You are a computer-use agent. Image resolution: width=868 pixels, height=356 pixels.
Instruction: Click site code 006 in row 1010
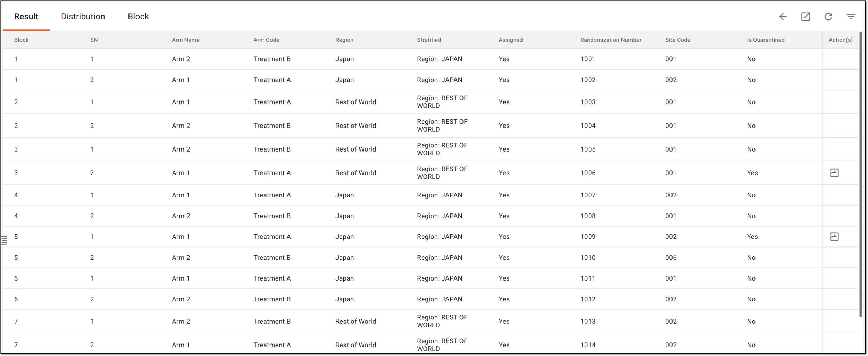coord(671,258)
